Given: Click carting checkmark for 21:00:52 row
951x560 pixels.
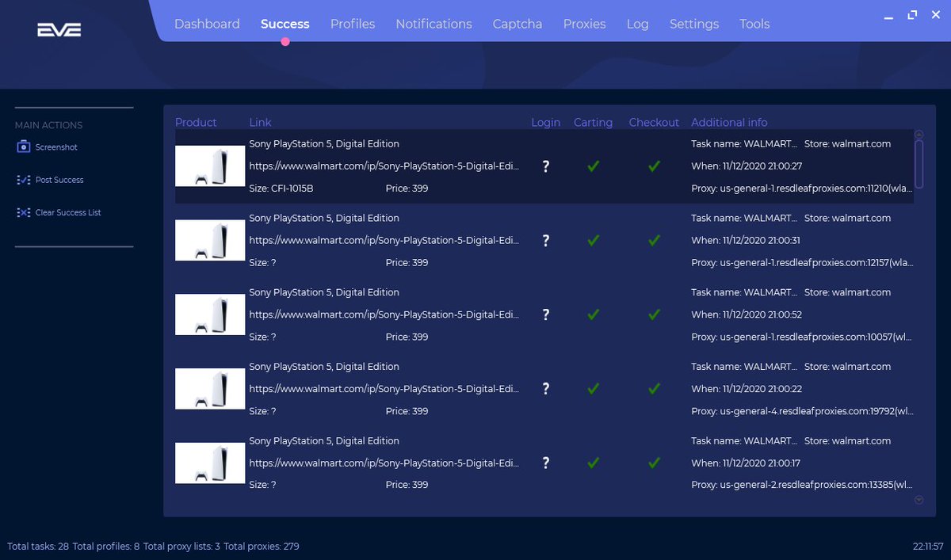Looking at the screenshot, I should pos(593,314).
